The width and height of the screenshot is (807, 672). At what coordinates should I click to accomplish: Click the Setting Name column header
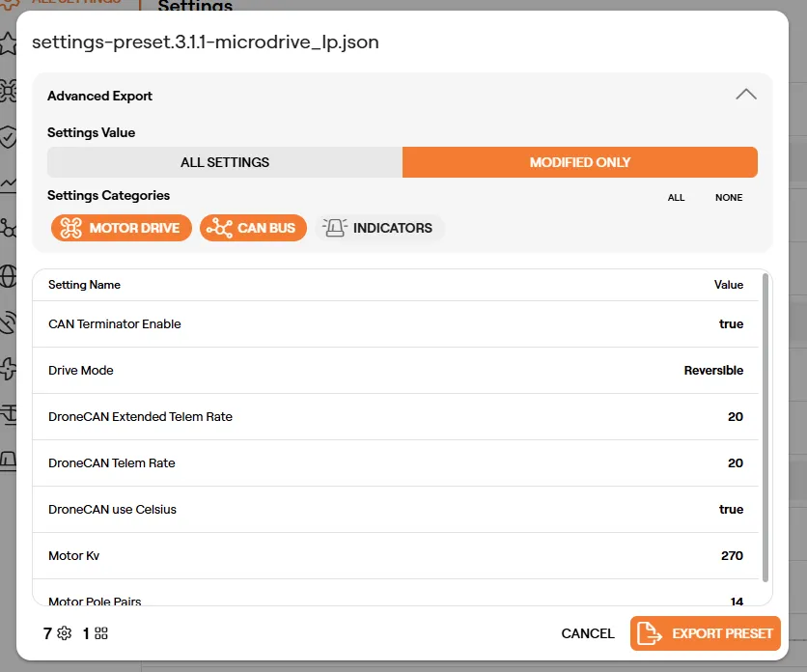pos(84,285)
